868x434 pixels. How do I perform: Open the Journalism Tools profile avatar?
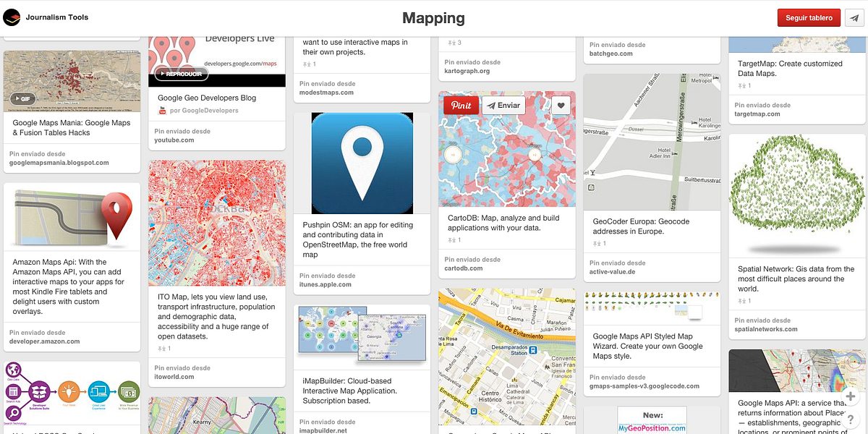coord(12,17)
